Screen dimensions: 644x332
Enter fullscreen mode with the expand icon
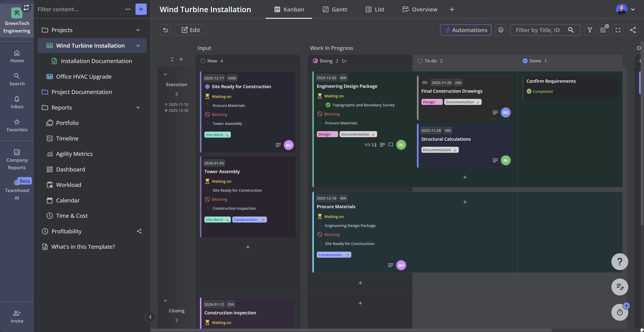tap(618, 30)
